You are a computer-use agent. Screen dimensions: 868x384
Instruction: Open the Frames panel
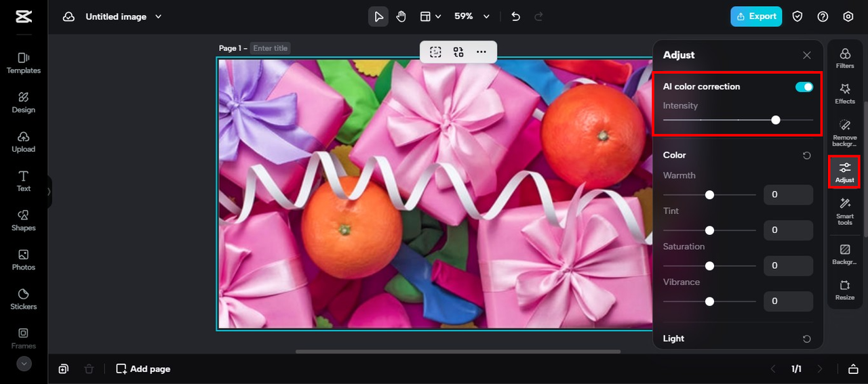pos(24,338)
